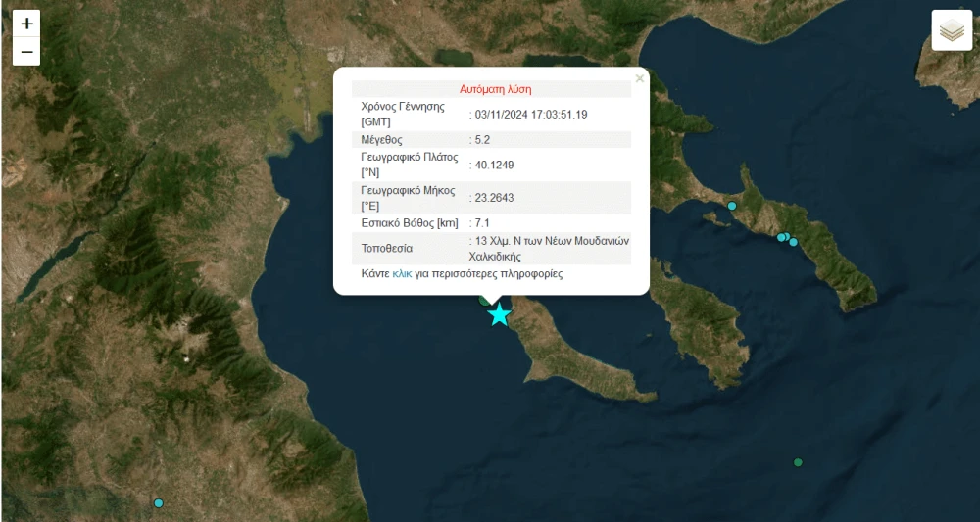Click the focal depth value 7.1

click(x=482, y=223)
